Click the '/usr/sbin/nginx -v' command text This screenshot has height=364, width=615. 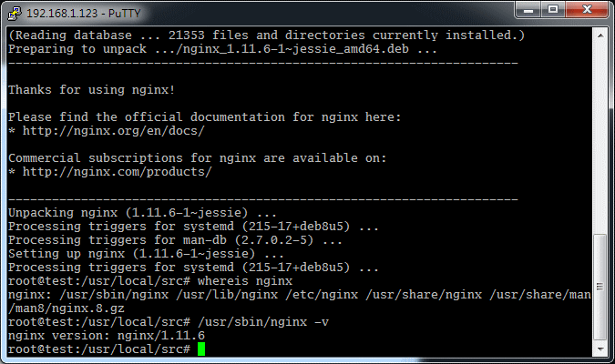pos(262,322)
